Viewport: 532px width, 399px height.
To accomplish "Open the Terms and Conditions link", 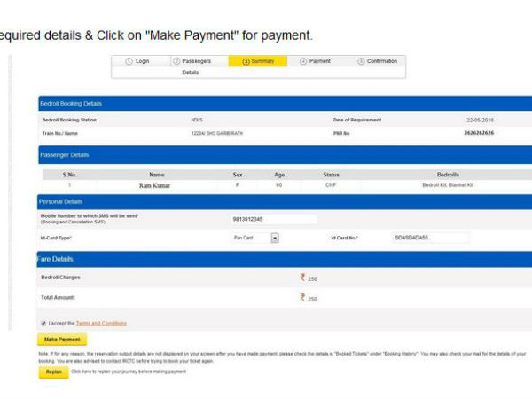I will point(101,324).
